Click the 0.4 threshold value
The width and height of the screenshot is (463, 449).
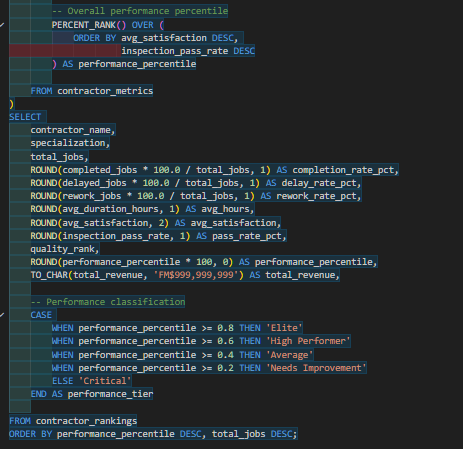(x=225, y=355)
